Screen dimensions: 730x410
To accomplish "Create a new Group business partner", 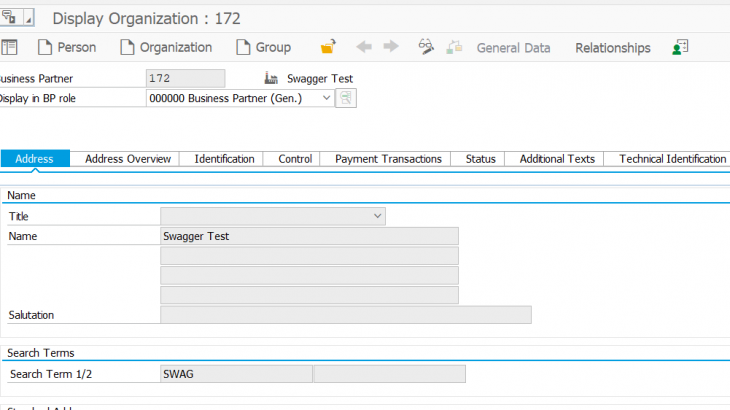I will pyautogui.click(x=264, y=47).
